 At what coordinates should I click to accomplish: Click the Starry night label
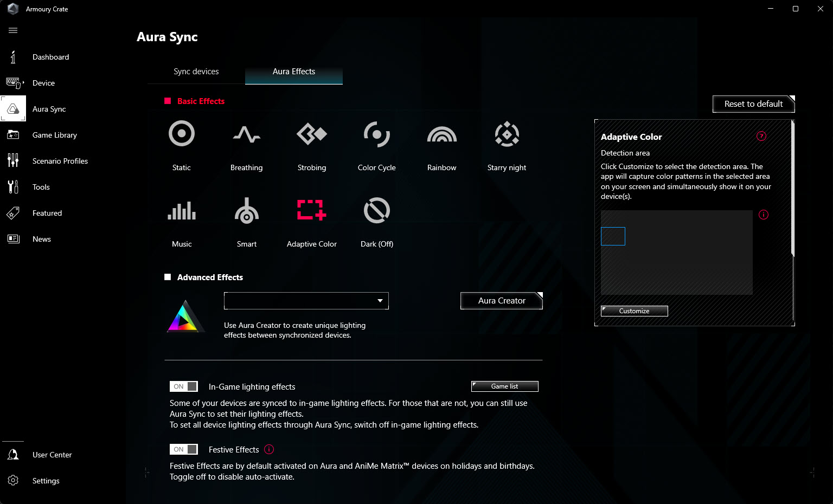pyautogui.click(x=507, y=167)
